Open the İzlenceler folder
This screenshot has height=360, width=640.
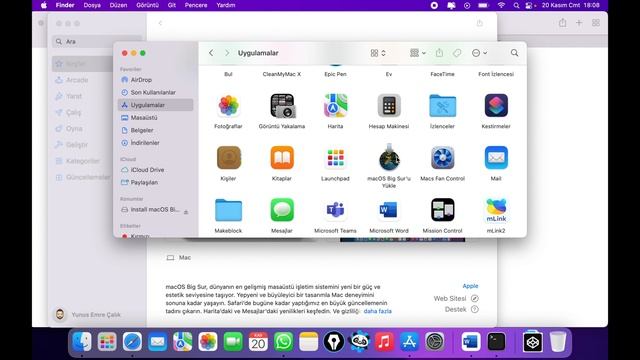(x=442, y=106)
